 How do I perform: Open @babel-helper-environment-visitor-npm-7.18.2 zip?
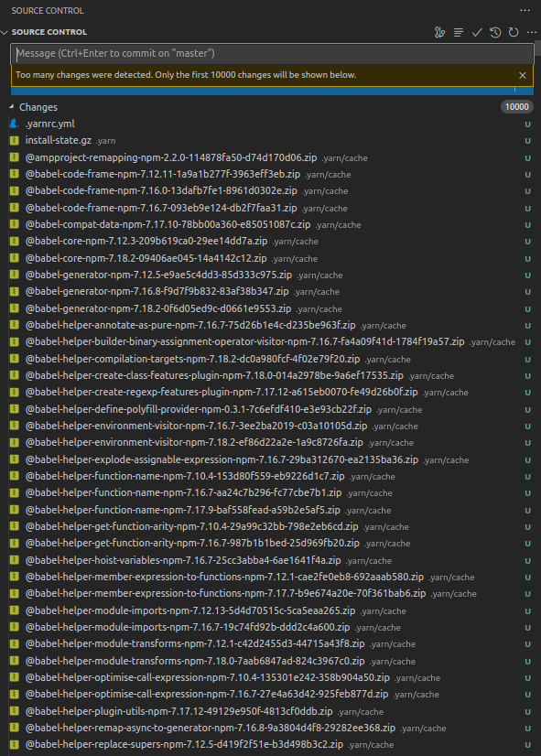(x=194, y=443)
